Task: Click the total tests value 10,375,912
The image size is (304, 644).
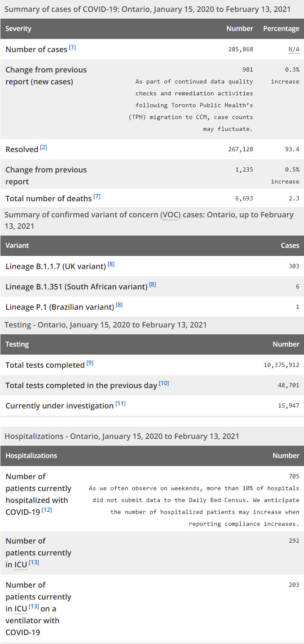Action: click(281, 365)
